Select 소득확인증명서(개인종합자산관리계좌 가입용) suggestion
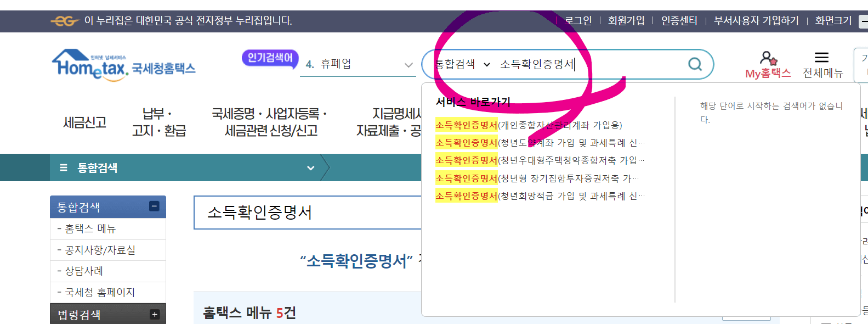The height and width of the screenshot is (324, 868). 529,125
